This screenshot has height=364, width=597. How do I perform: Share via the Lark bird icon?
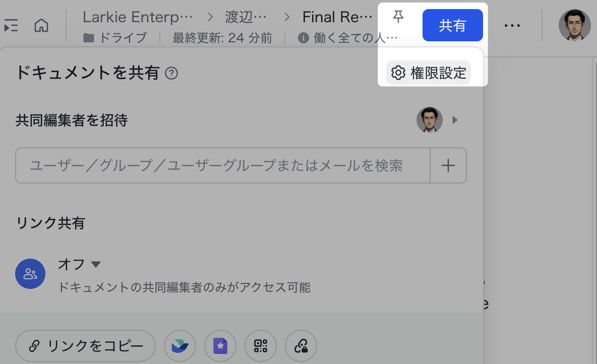180,346
